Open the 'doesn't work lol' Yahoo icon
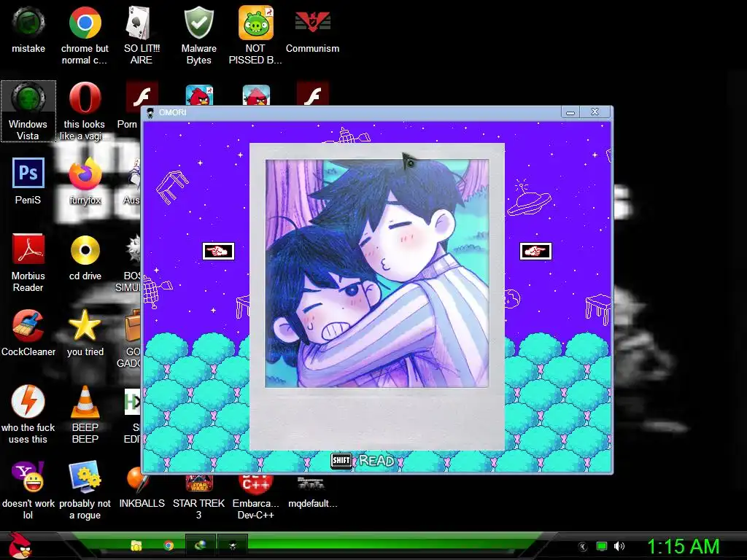747x560 pixels. [28, 490]
